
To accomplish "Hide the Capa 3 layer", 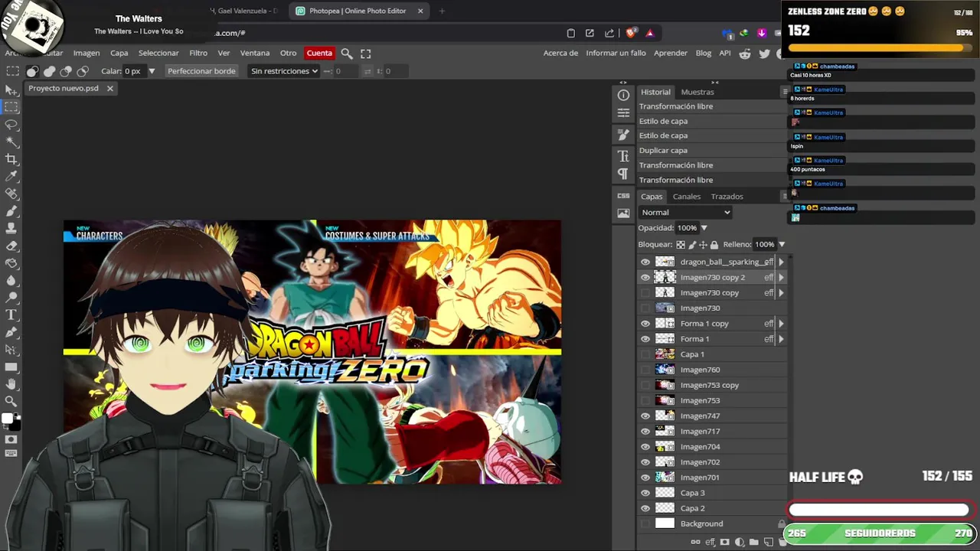I will (645, 493).
